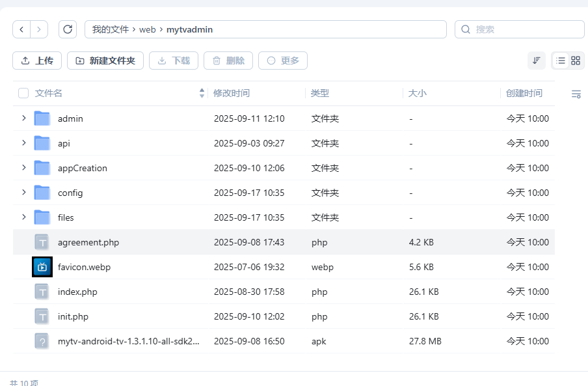Open the sort order icon

tap(537, 61)
